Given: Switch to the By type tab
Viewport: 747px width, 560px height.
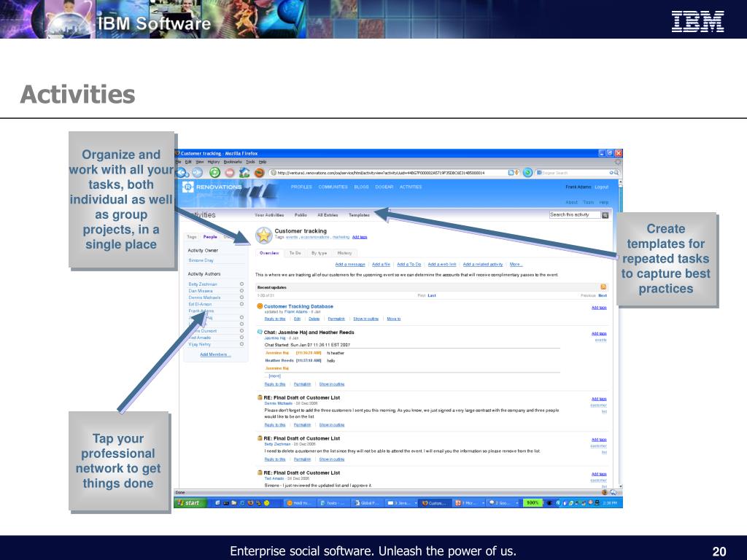Looking at the screenshot, I should (320, 253).
